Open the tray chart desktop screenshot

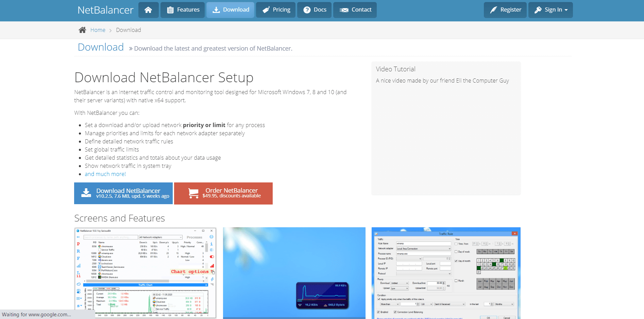pos(294,273)
